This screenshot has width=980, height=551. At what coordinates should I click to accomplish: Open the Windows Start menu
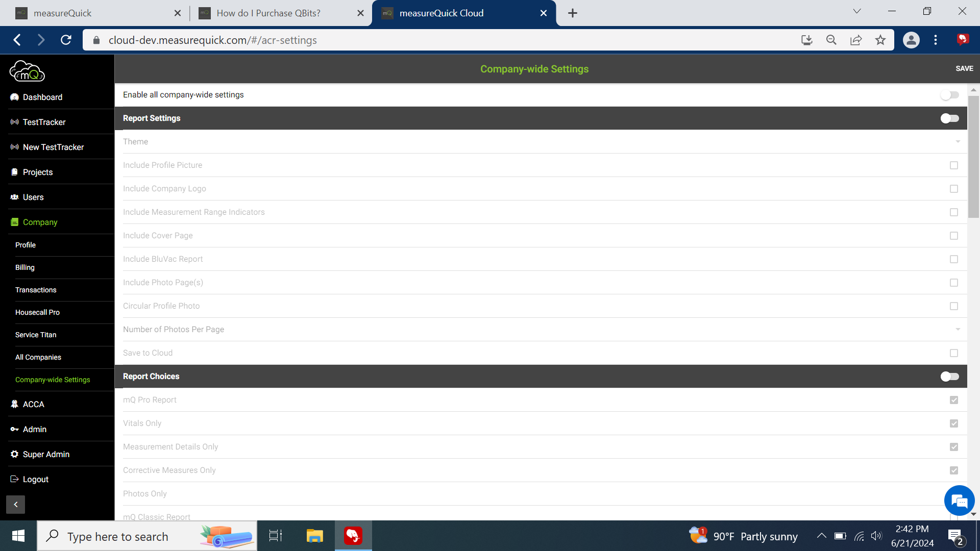pos(18,536)
